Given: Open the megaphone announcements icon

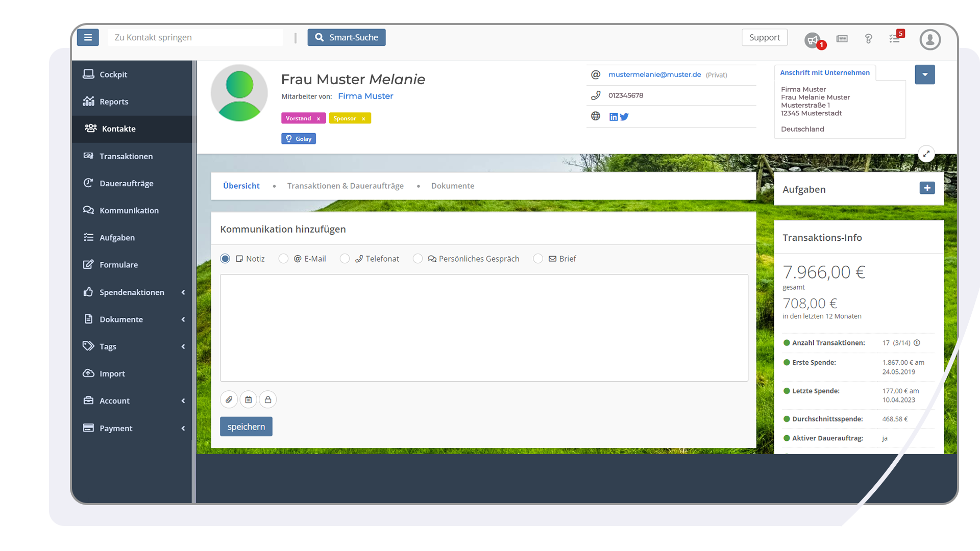Looking at the screenshot, I should 812,39.
